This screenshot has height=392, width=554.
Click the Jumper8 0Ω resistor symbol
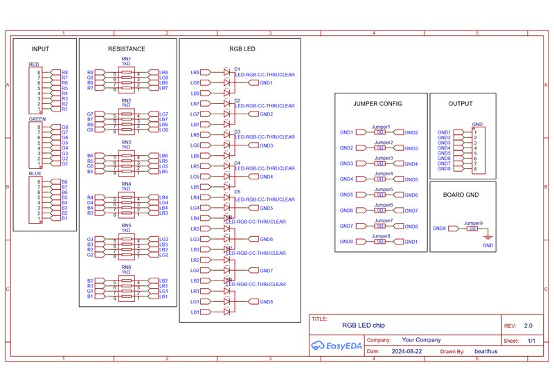coord(379,242)
